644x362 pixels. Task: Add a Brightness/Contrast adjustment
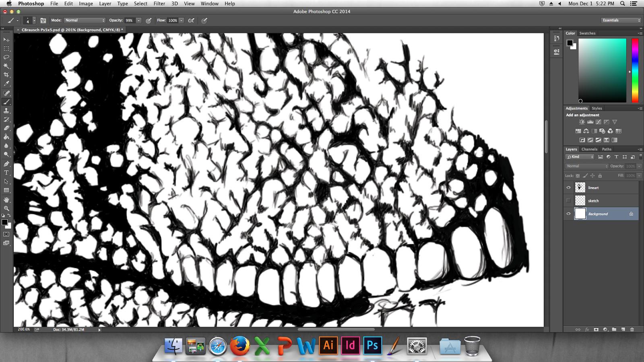(x=582, y=122)
